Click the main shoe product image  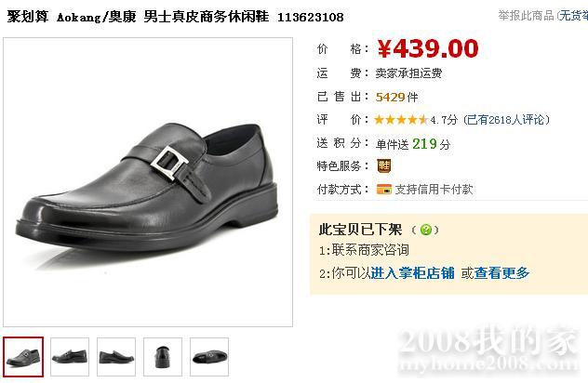(x=148, y=182)
